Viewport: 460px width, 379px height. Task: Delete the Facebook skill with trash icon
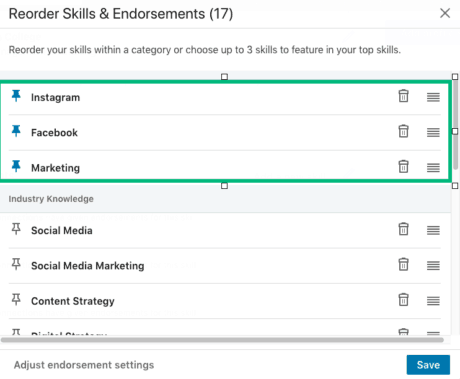[403, 131]
